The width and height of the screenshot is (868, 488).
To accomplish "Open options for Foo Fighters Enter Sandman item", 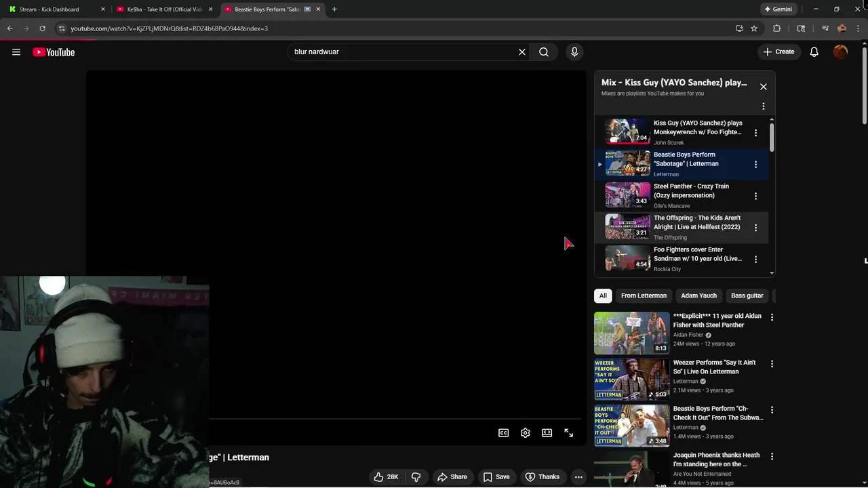I will click(x=755, y=260).
